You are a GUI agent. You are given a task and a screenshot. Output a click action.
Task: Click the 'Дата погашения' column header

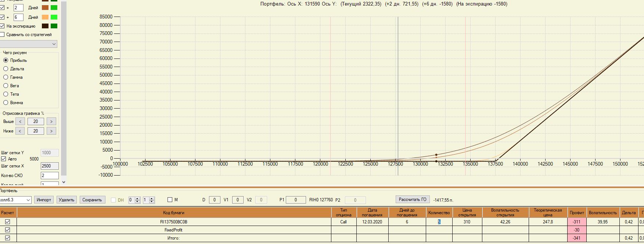coord(372,213)
